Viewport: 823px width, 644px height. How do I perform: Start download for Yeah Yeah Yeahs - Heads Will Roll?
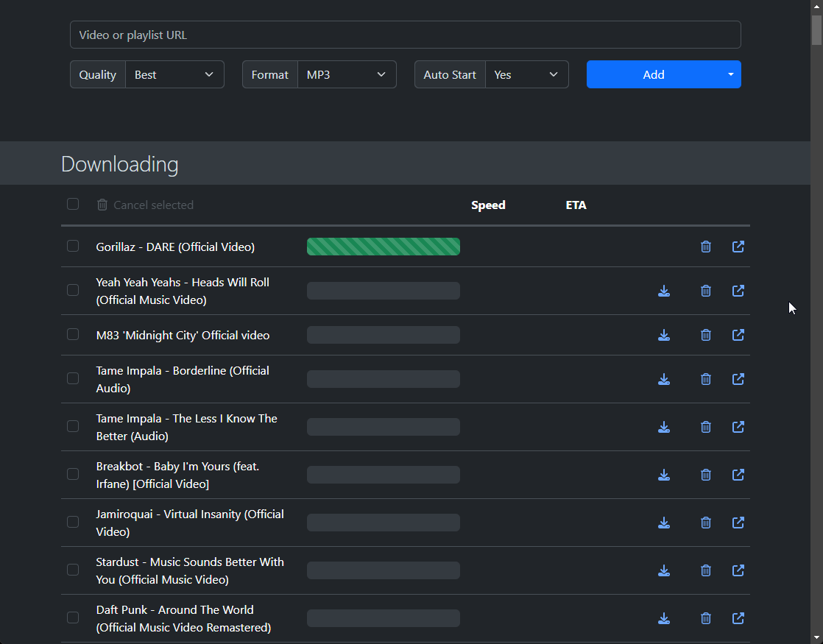click(x=664, y=291)
